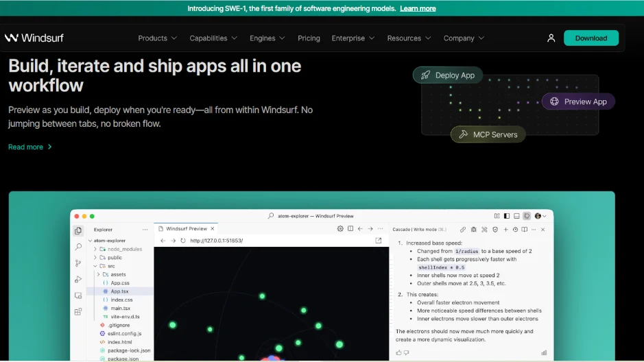
Task: Open the user account icon
Action: click(x=551, y=38)
